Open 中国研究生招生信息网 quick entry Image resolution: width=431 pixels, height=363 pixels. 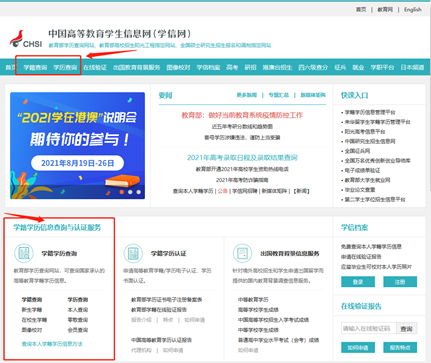(x=370, y=141)
